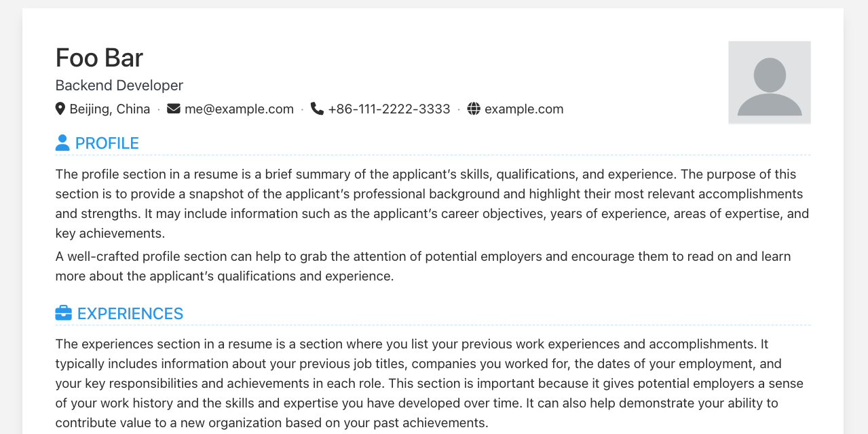Click the PROFILE section heading
868x434 pixels.
pos(107,143)
